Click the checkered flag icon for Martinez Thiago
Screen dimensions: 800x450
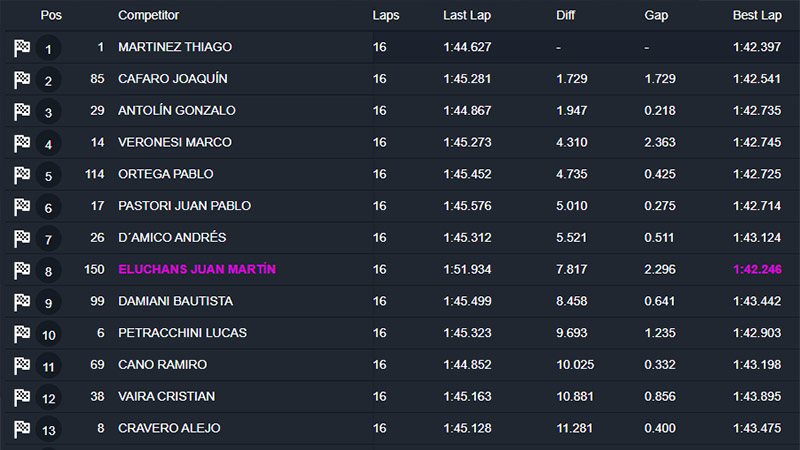(x=22, y=48)
